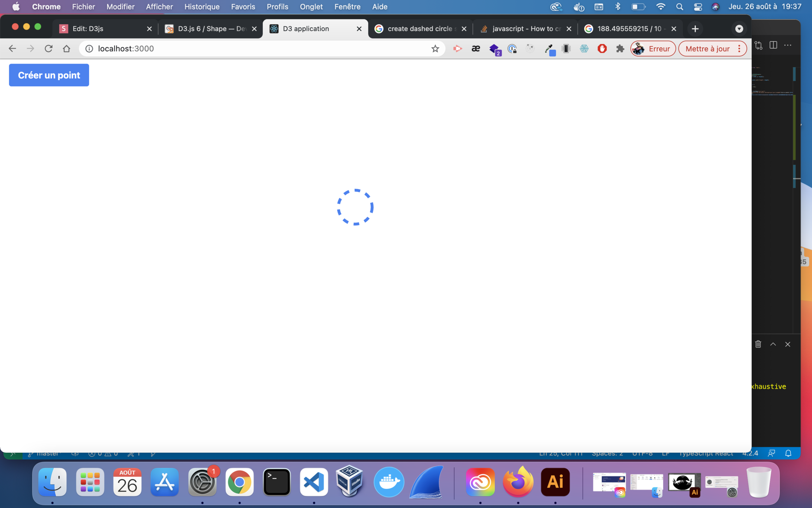Toggle the Bluetooth menu bar icon
812x508 pixels.
tap(618, 7)
